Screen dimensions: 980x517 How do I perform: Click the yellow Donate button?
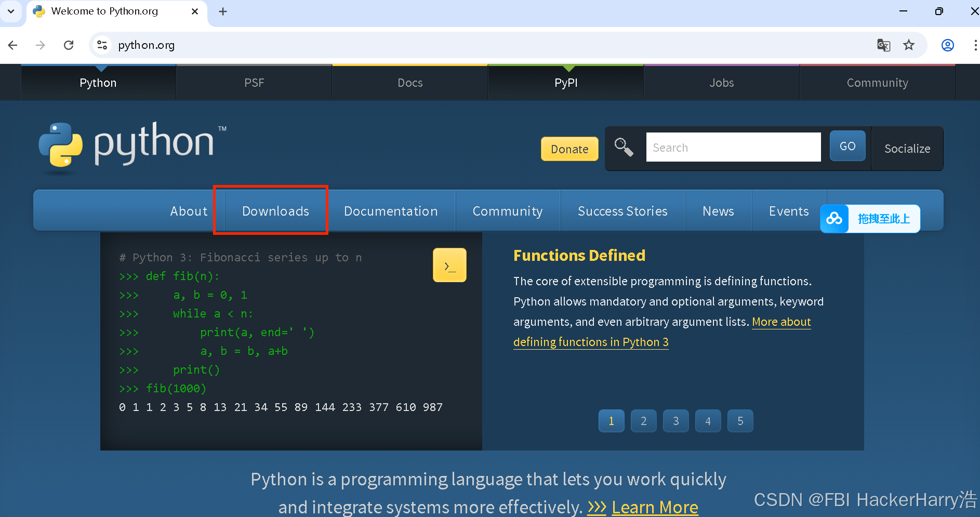pos(570,149)
